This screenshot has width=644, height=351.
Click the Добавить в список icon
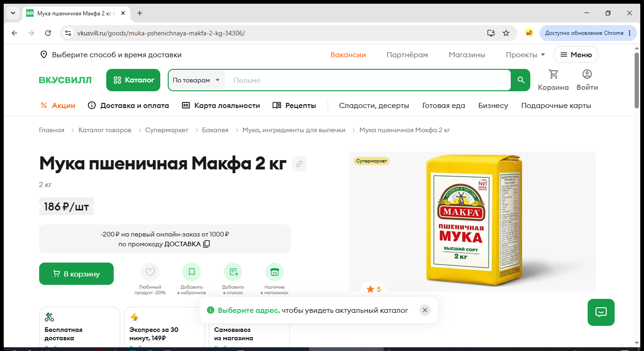233,272
